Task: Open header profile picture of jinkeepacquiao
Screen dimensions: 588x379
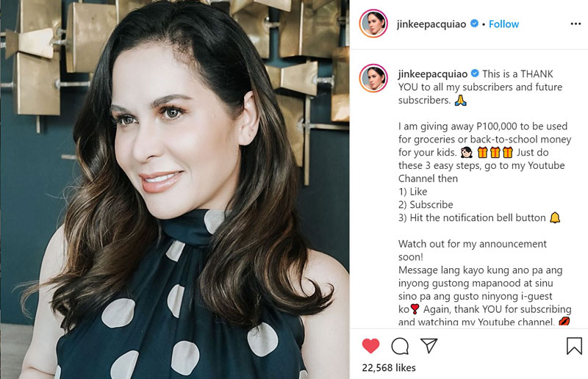Action: click(373, 24)
